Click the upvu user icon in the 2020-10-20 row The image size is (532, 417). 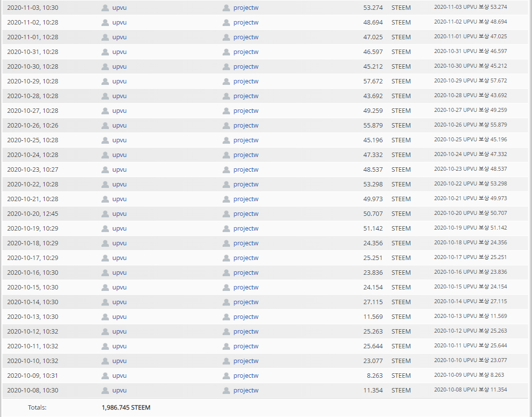[105, 214]
